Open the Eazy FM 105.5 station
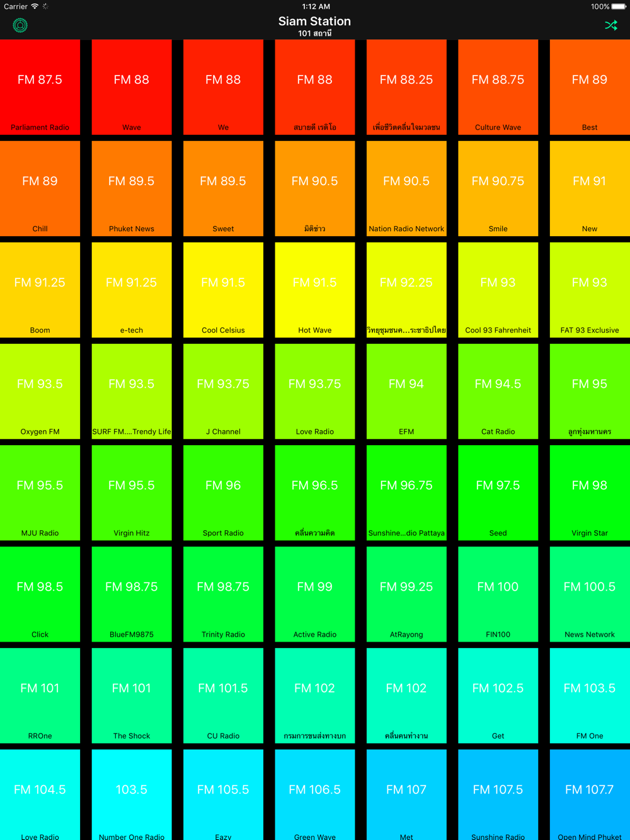Image resolution: width=630 pixels, height=840 pixels. tap(223, 795)
